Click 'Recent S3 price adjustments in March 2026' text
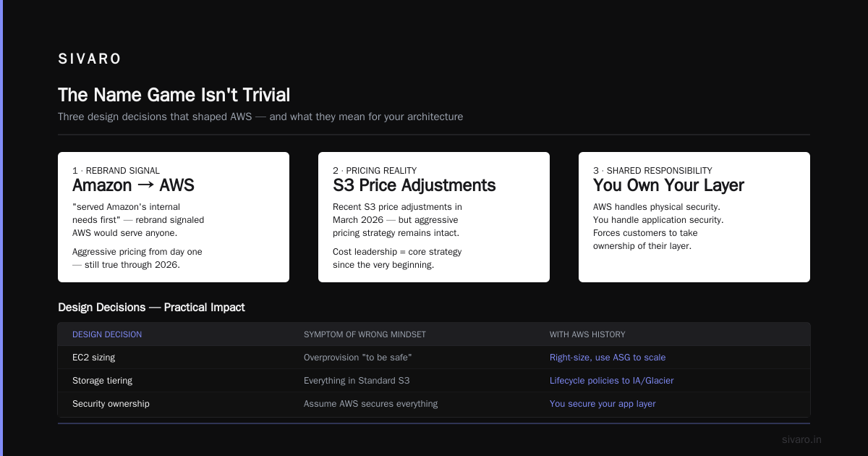This screenshot has width=868, height=456. 397,214
